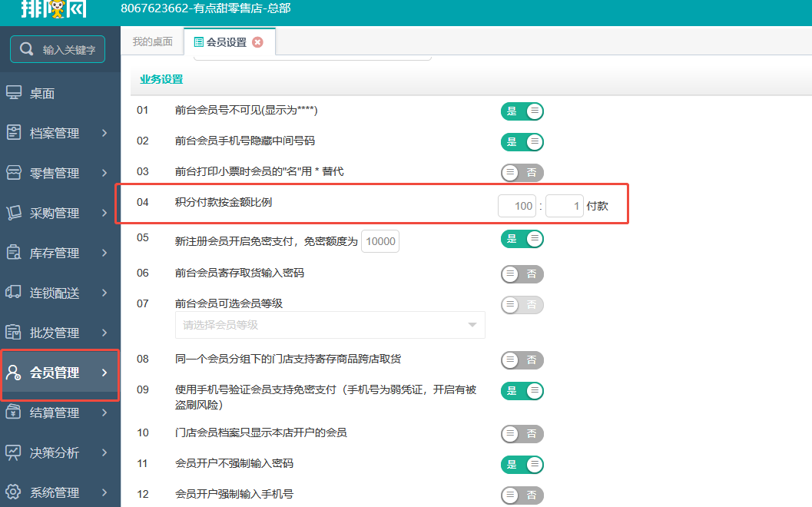
Task: Click the 零售管理 store icon
Action: coord(14,172)
